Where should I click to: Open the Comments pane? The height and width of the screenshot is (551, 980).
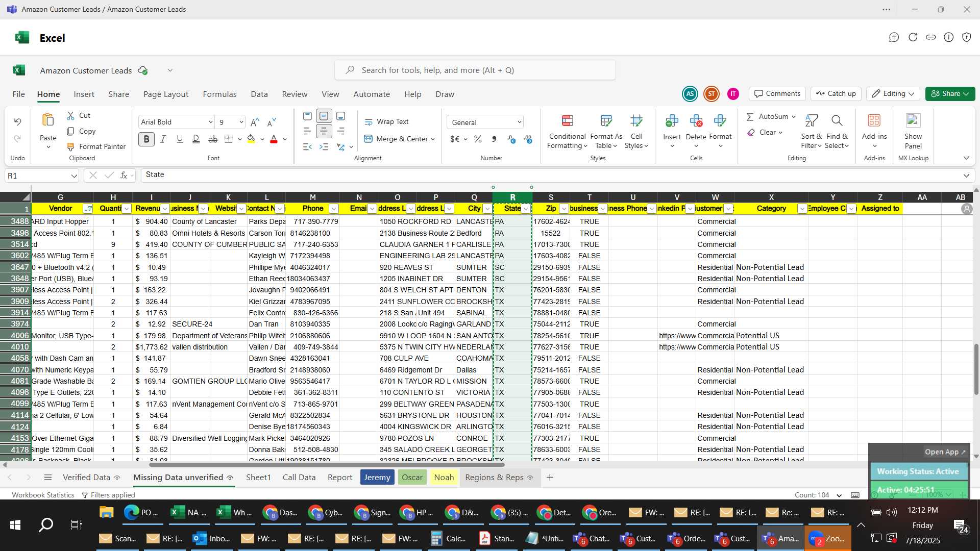777,93
